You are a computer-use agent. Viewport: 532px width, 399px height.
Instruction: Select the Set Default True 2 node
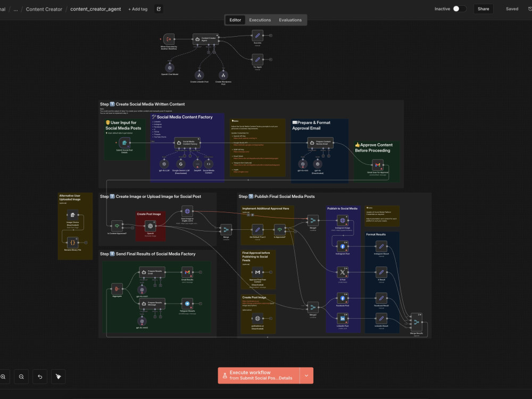(257, 230)
